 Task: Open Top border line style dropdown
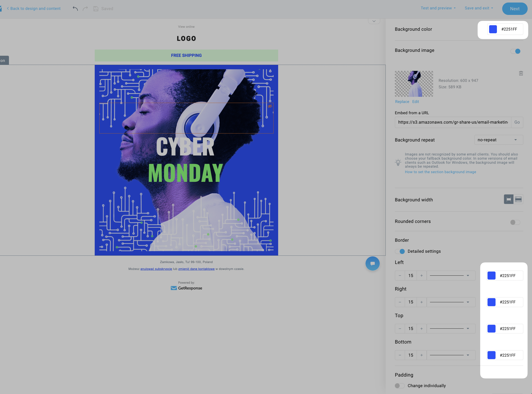pos(451,329)
